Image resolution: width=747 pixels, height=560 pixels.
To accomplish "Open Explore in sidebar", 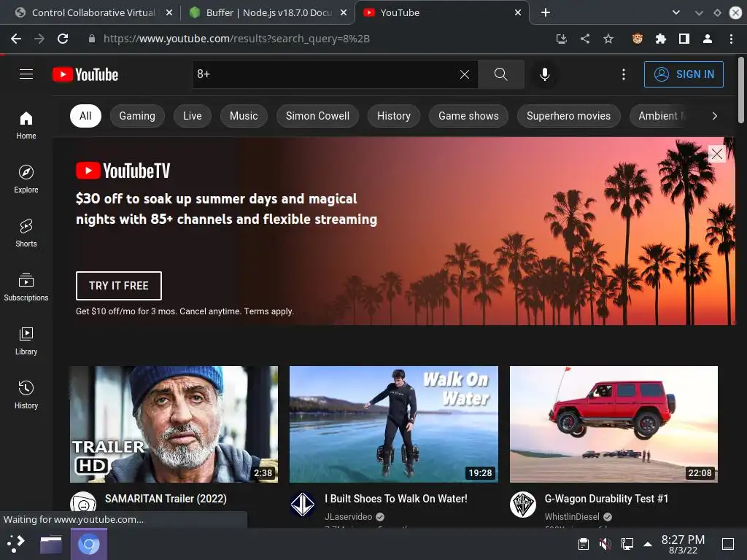I will 26,179.
